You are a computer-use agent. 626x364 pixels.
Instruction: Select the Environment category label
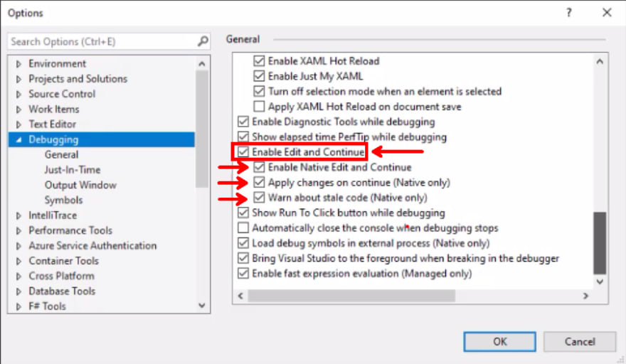click(x=57, y=64)
